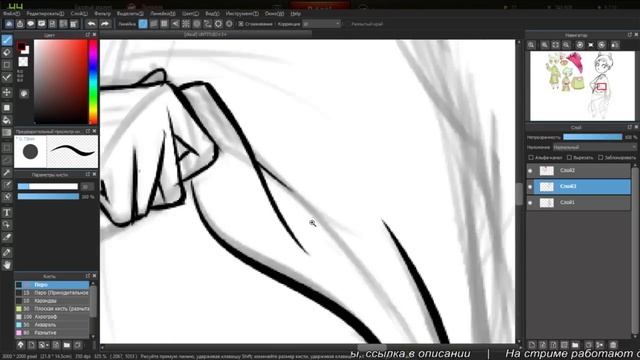
Task: Select the Перо brush in list
Action: pyautogui.click(x=52, y=285)
